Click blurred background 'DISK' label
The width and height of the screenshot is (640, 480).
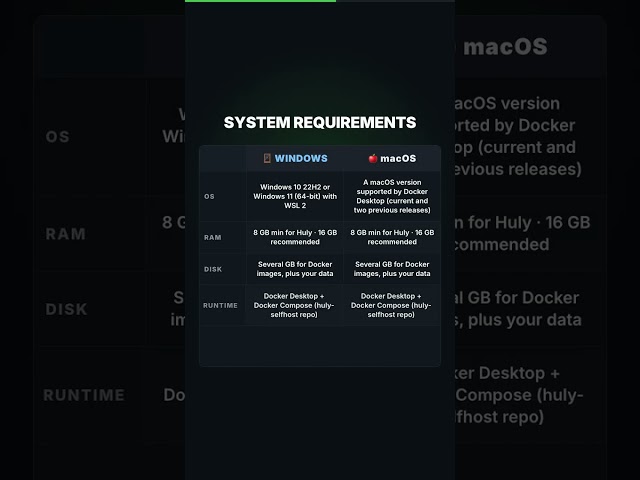(67, 309)
